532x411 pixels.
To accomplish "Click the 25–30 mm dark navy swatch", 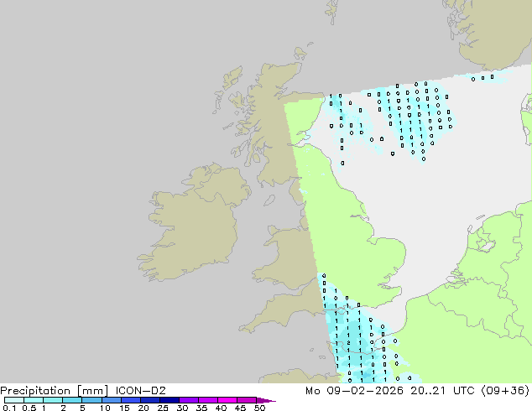I will pyautogui.click(x=169, y=400).
